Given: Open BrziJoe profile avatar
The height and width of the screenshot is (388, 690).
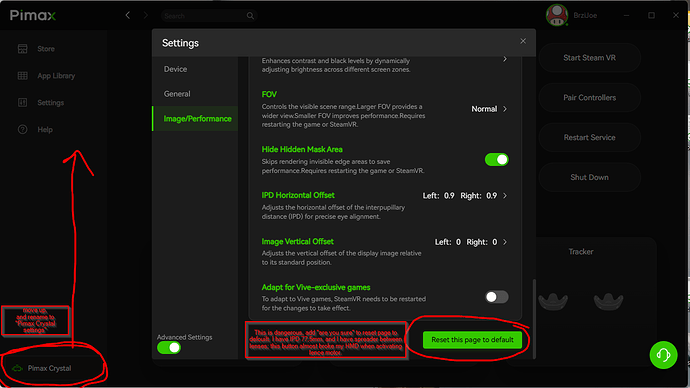Looking at the screenshot, I should pos(557,15).
